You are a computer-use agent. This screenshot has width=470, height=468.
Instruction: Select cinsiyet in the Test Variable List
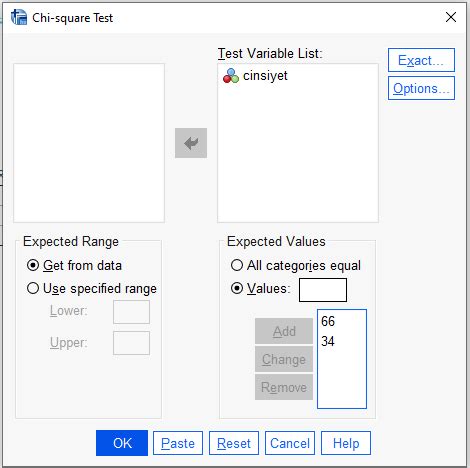click(x=265, y=76)
